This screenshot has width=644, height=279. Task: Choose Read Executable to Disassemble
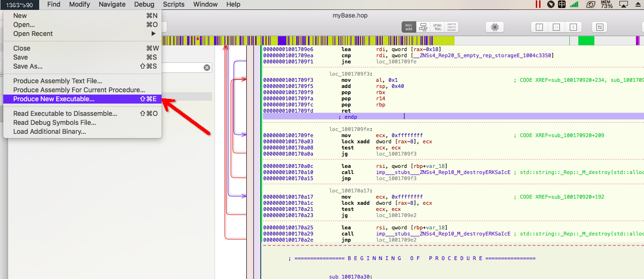(82, 113)
